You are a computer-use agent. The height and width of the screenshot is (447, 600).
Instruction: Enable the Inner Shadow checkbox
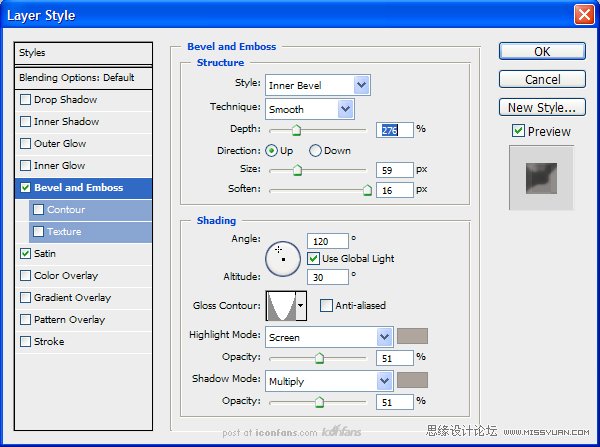pos(25,122)
